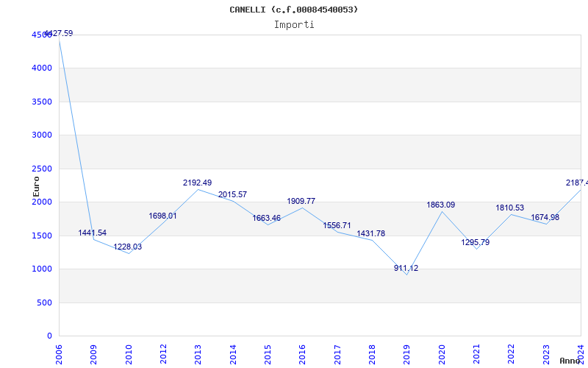Click the vertical Euro axis title
Image resolution: width=588 pixels, height=368 pixels.
pos(36,185)
